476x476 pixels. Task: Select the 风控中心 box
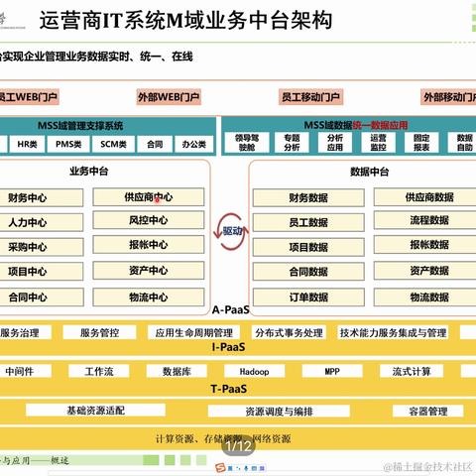pos(149,220)
